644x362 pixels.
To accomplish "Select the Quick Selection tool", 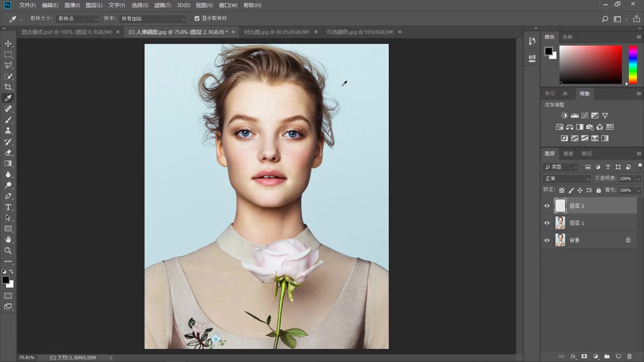I will click(8, 76).
